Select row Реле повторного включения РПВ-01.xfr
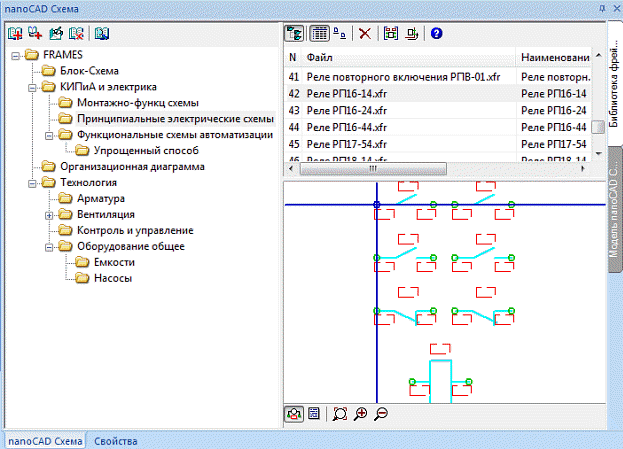623x449 pixels. tap(403, 77)
